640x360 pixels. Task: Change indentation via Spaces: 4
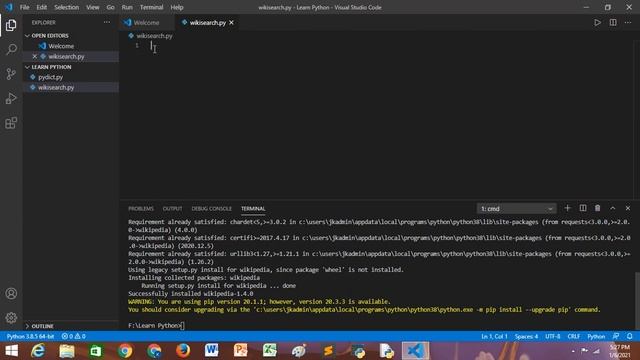[526, 336]
